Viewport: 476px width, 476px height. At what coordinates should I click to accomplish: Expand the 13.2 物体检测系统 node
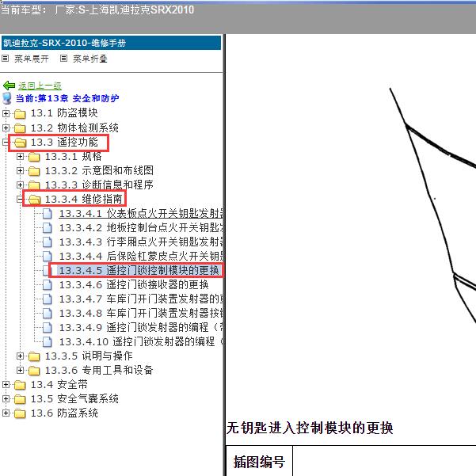pyautogui.click(x=6, y=128)
